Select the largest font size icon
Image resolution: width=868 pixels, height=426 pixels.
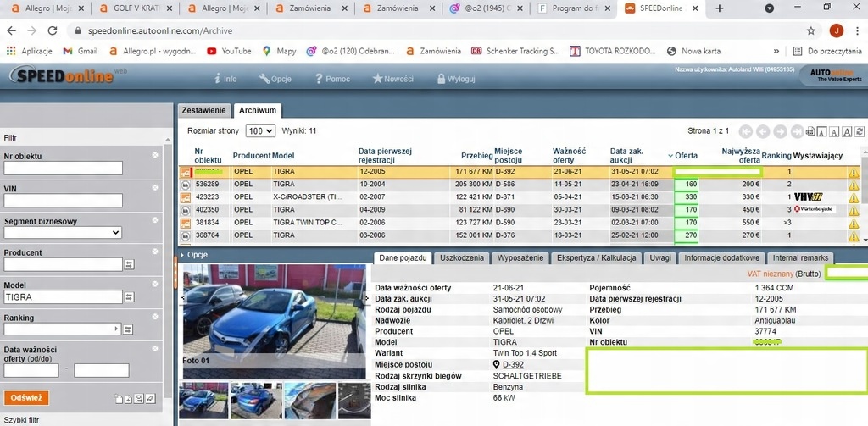coord(848,132)
